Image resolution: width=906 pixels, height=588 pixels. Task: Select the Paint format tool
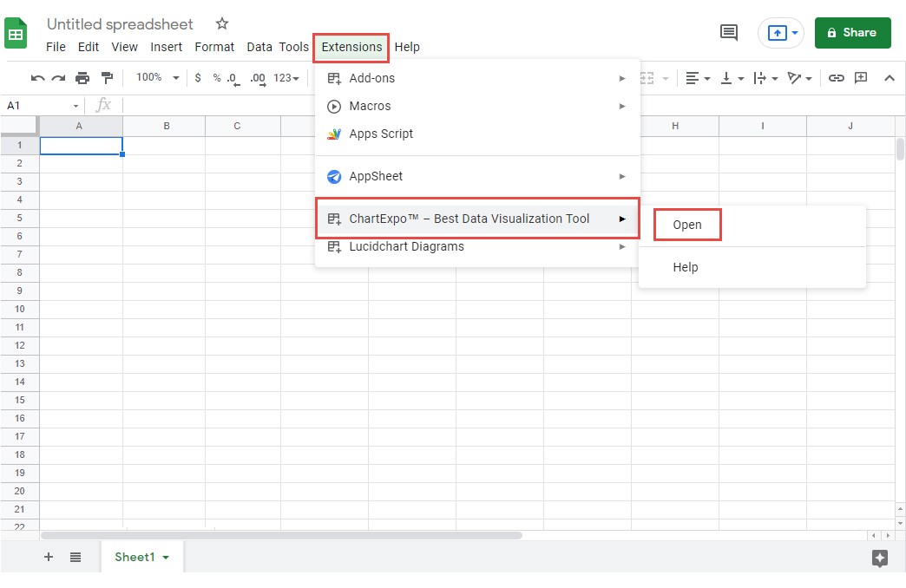tap(107, 78)
